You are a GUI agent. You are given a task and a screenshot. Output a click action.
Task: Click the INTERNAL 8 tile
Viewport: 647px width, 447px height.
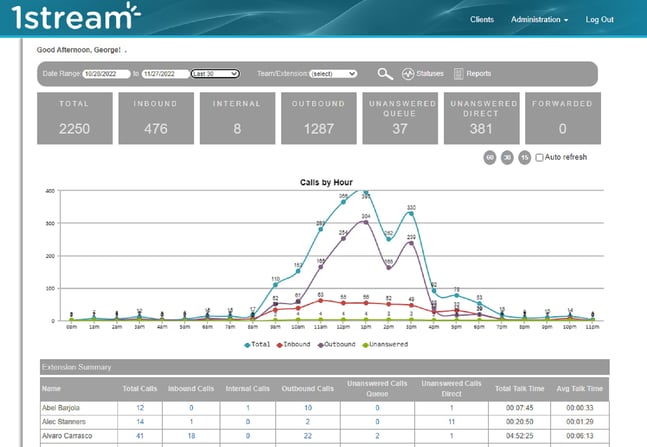237,118
